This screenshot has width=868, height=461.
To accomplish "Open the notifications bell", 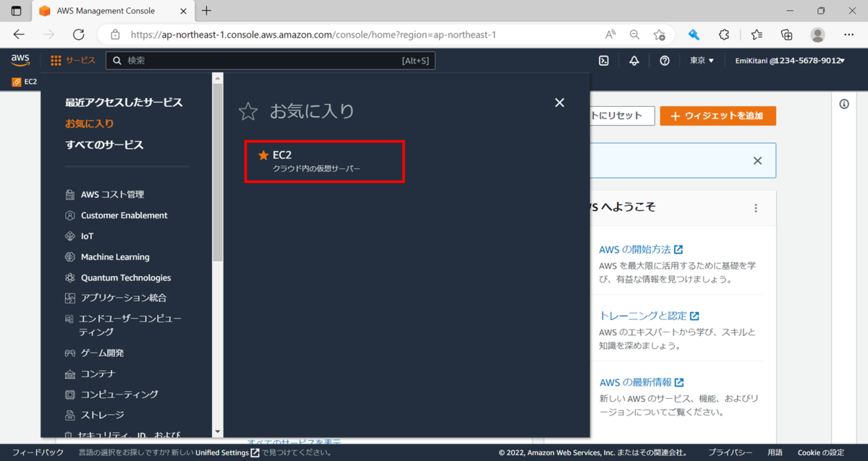I will point(634,61).
